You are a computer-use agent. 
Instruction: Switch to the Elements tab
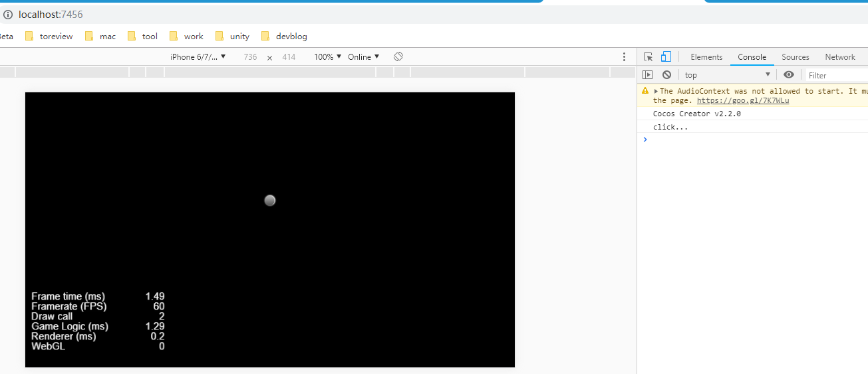point(706,57)
